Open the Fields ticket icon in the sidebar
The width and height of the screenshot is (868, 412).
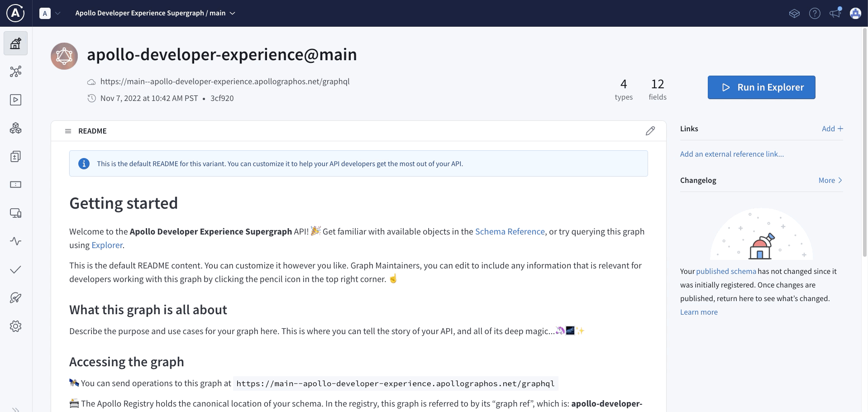15,185
